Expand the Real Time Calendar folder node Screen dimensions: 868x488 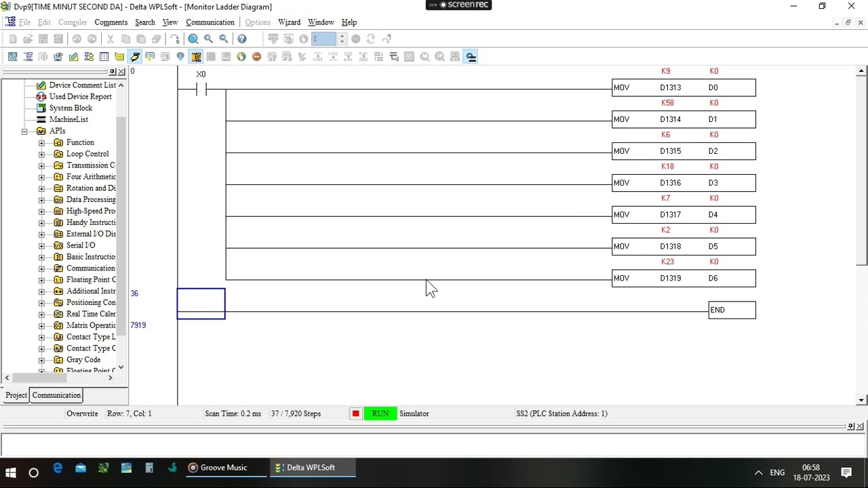41,314
